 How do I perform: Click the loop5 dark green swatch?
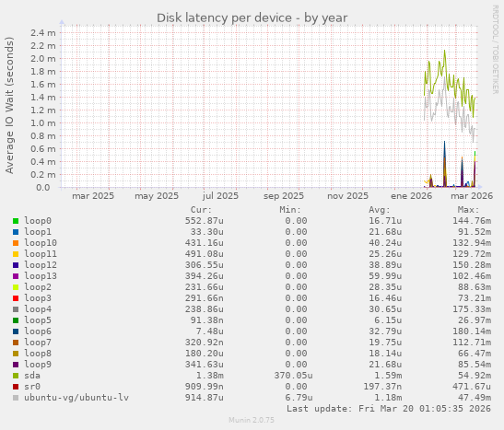pos(16,320)
